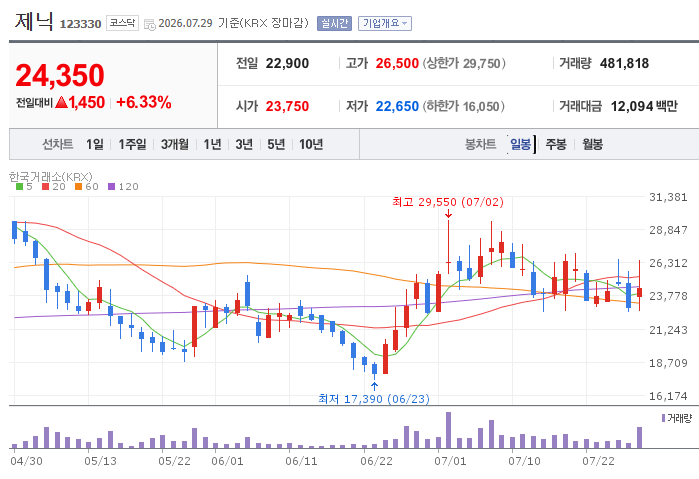Click the green 5-day moving average swatch
699x479 pixels.
click(x=19, y=186)
